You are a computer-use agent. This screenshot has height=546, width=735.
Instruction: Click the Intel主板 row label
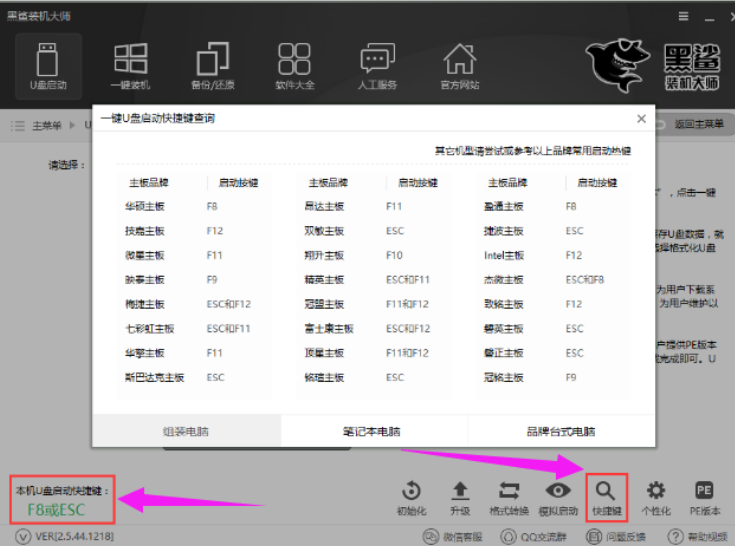504,255
